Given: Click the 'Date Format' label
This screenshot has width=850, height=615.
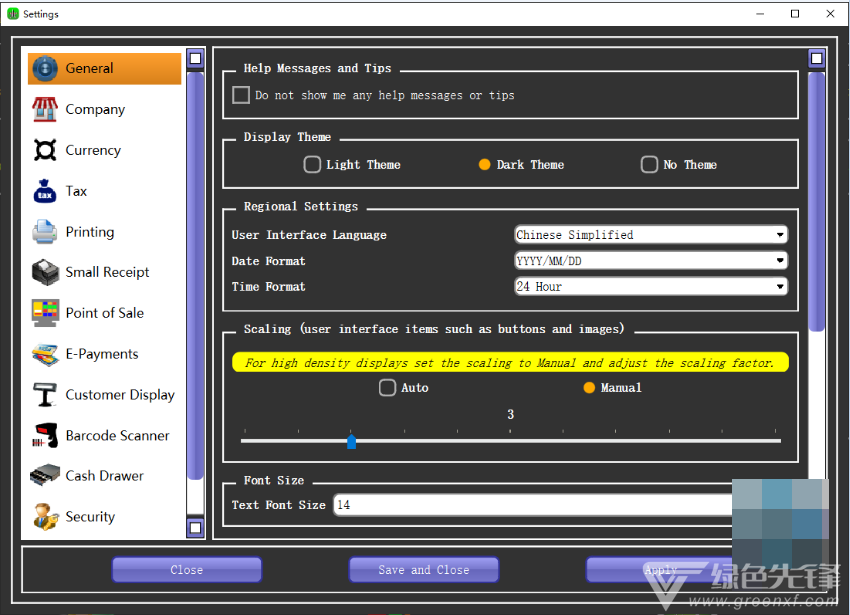Looking at the screenshot, I should tap(268, 261).
